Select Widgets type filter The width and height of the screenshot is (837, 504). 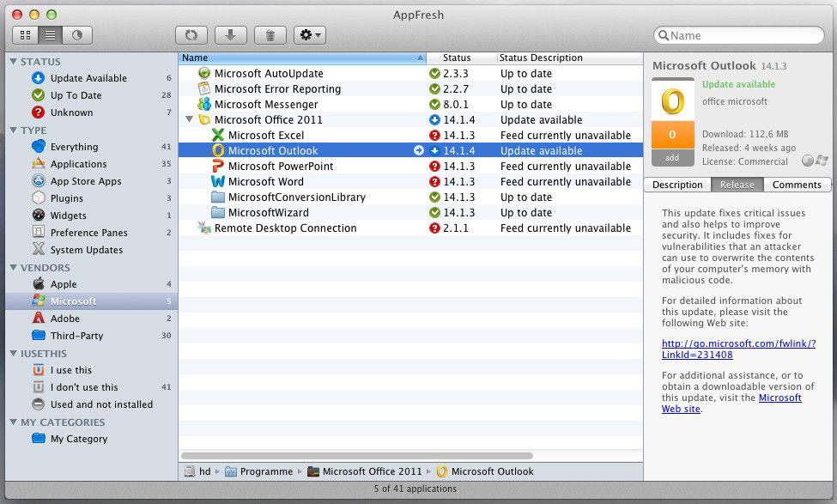tap(91, 216)
